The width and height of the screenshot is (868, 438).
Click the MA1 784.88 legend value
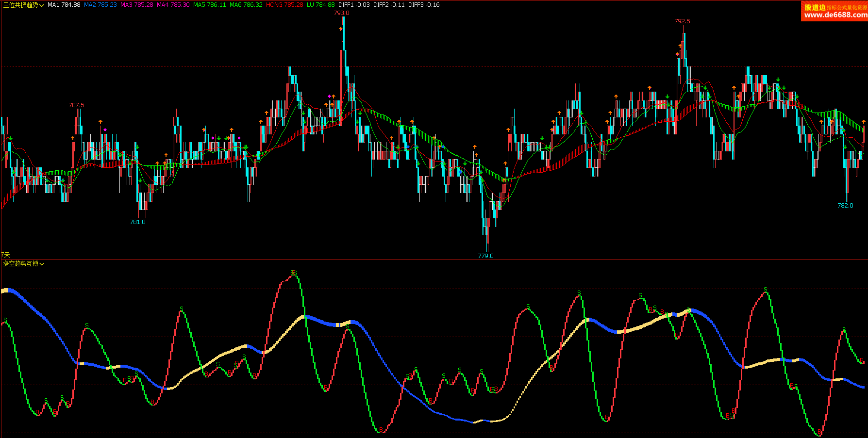pyautogui.click(x=64, y=5)
